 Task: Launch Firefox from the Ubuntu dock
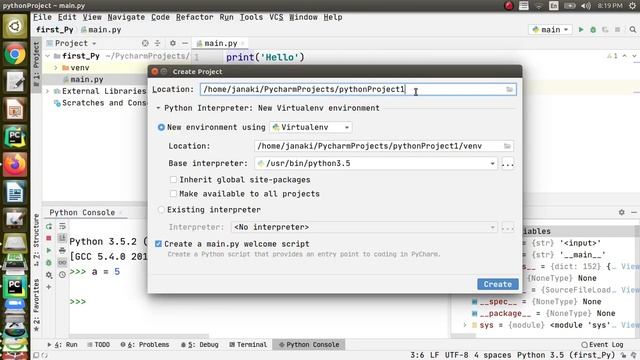tap(15, 164)
